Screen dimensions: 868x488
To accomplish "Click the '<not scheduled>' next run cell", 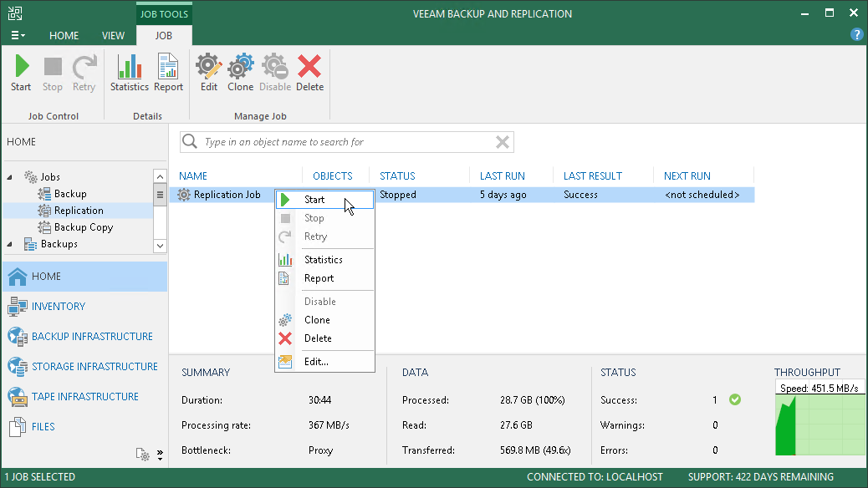I will (702, 195).
